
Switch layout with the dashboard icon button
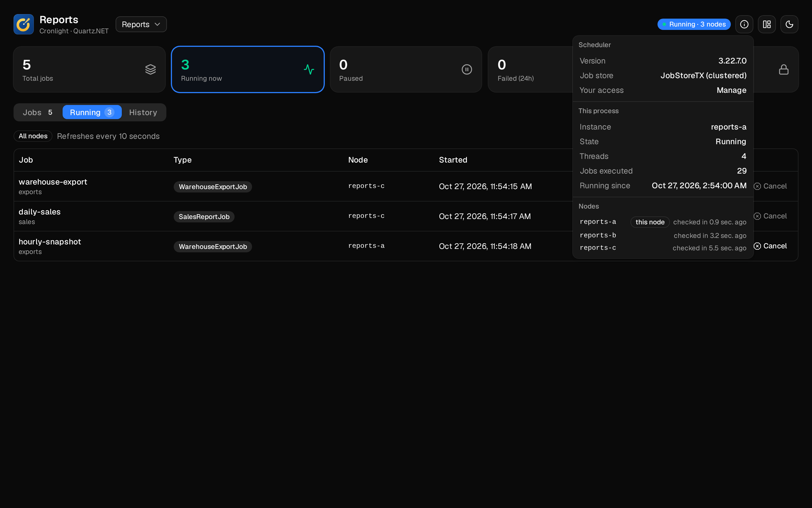click(x=766, y=24)
